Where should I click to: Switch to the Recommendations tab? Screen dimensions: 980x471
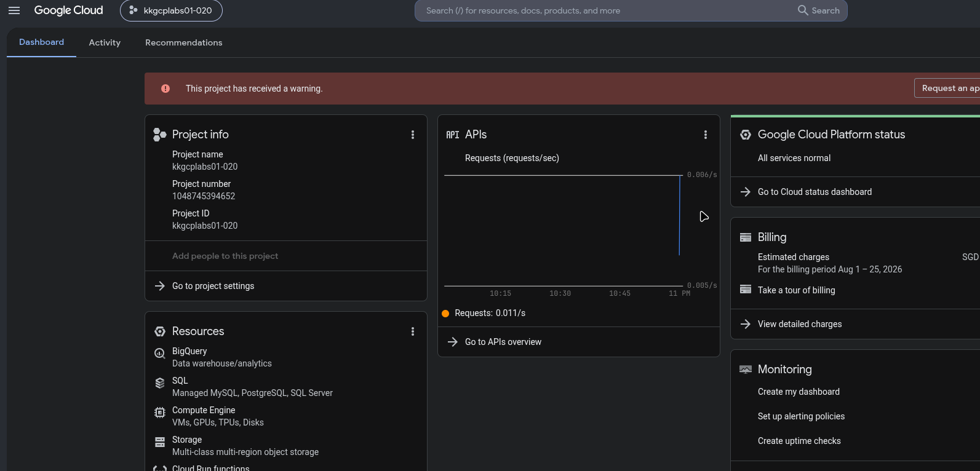pyautogui.click(x=184, y=42)
